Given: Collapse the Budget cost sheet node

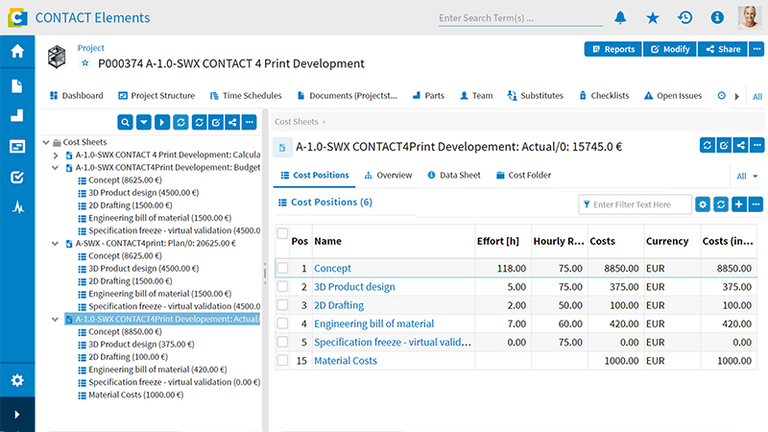Looking at the screenshot, I should pyautogui.click(x=55, y=168).
